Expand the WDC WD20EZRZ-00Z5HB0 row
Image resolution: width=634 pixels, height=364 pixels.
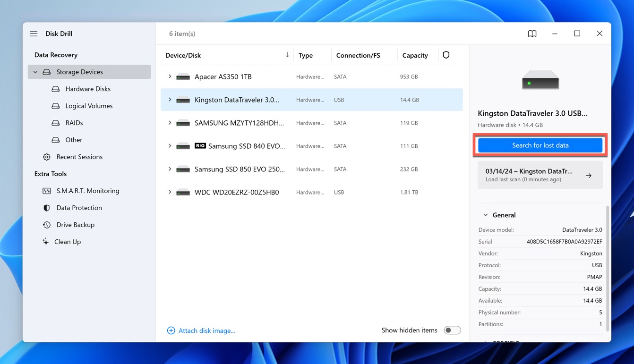point(170,192)
